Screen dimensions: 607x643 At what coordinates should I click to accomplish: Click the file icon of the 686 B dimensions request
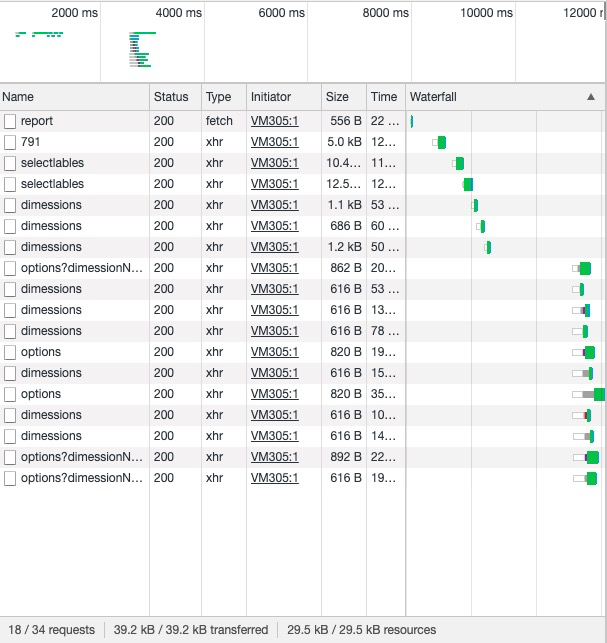pyautogui.click(x=10, y=226)
